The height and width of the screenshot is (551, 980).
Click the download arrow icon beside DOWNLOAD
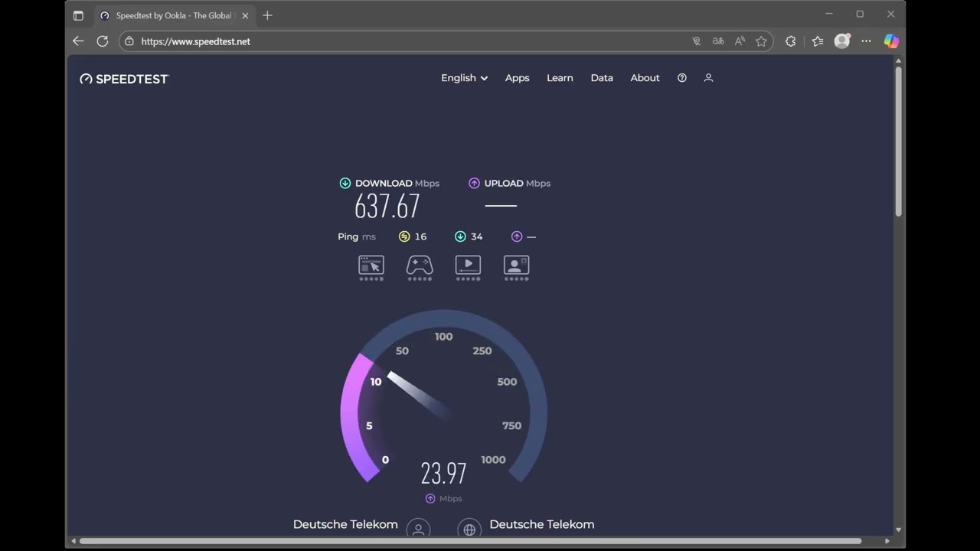(345, 184)
